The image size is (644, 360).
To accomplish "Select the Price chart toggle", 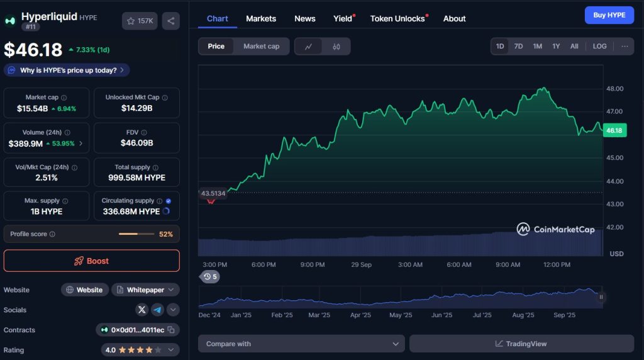I will [x=216, y=47].
